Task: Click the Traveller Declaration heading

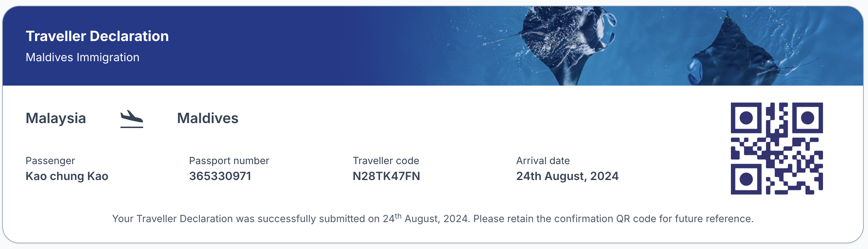Action: point(97,36)
